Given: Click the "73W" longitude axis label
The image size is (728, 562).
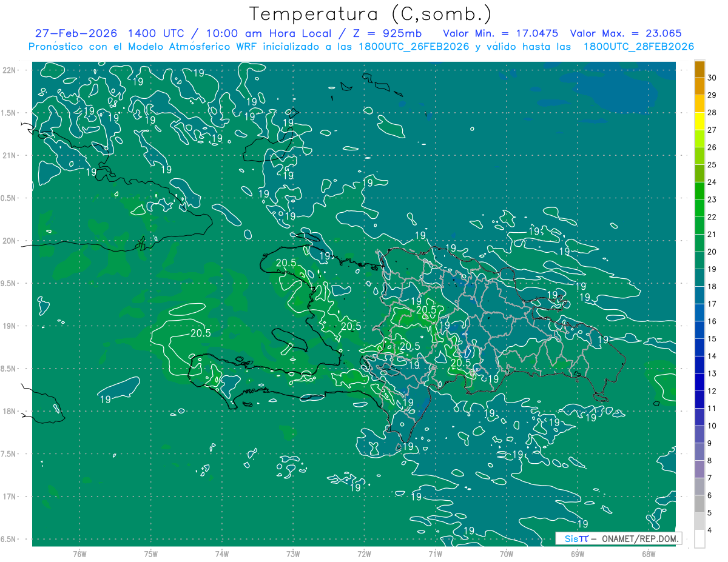Looking at the screenshot, I should click(293, 554).
